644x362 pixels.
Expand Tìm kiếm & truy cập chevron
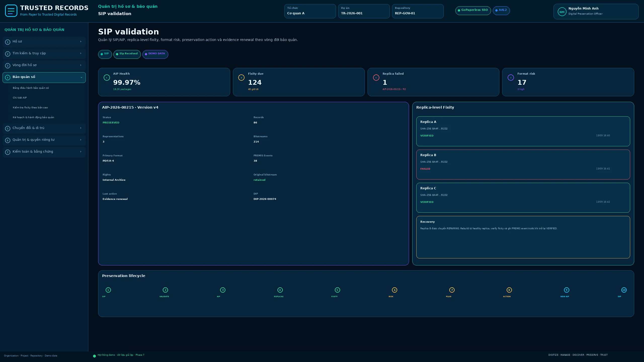pos(81,53)
